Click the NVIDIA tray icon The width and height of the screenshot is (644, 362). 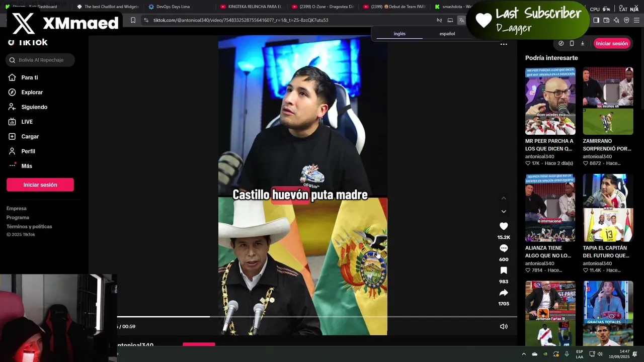(545, 354)
